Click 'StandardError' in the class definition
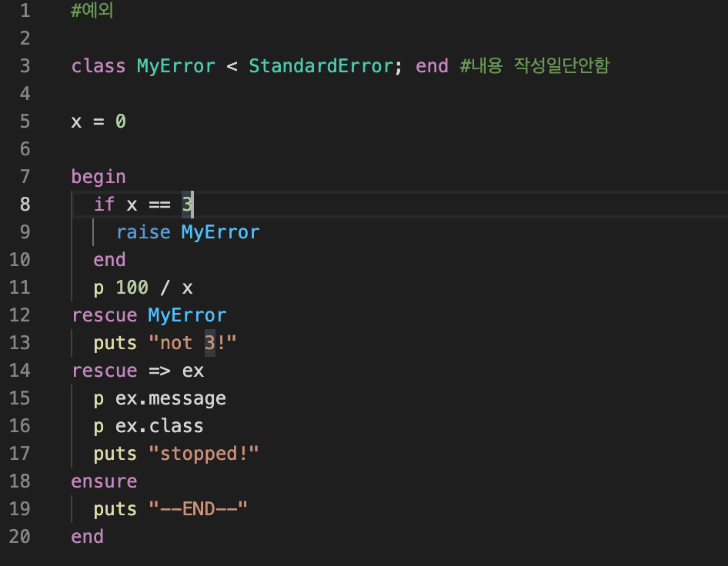The height and width of the screenshot is (566, 728). [x=321, y=66]
